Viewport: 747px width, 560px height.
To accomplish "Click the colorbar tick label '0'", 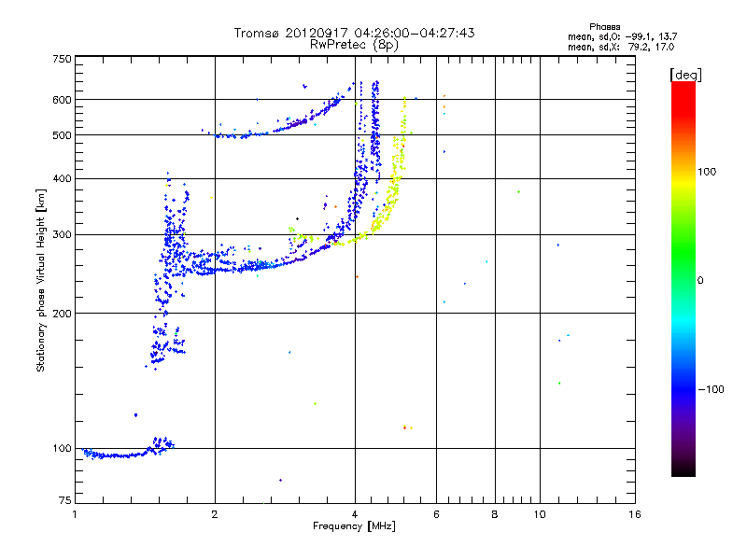I will (700, 281).
